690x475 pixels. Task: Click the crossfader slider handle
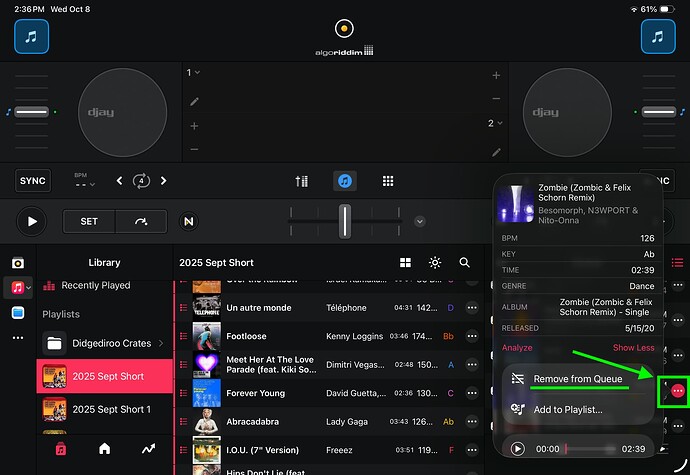coord(344,221)
